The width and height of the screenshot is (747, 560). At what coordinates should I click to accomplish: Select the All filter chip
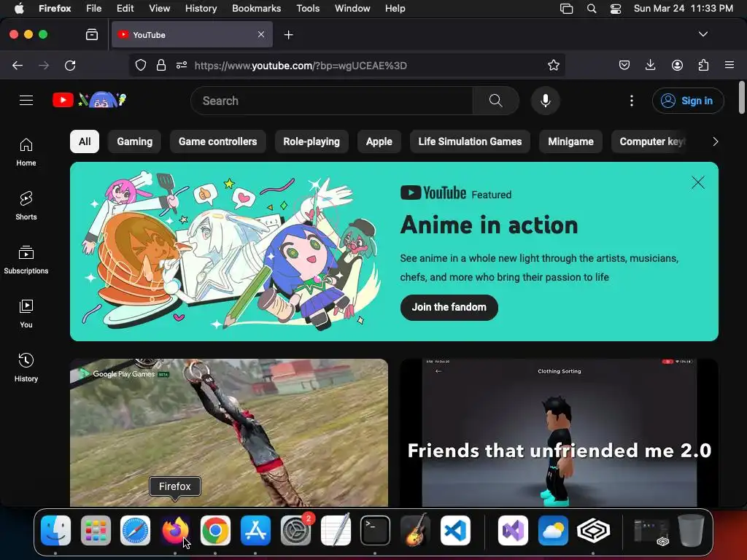coord(85,141)
